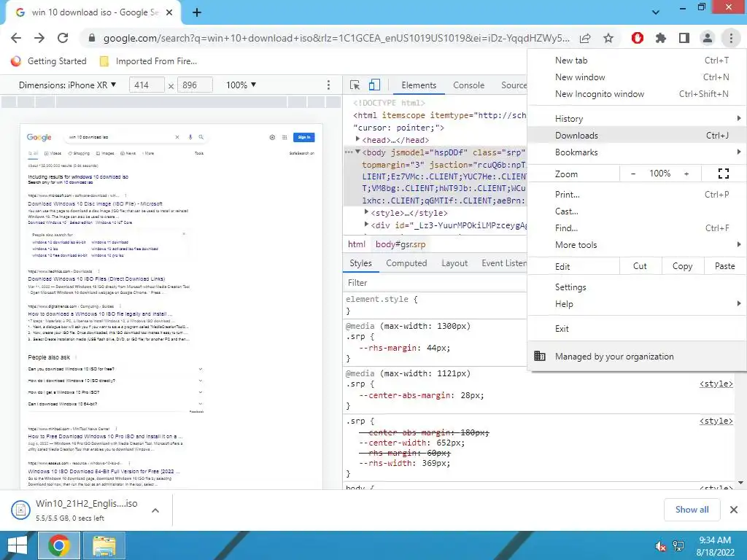Enter fullscreen via the zoom row icon
This screenshot has height=560, width=747.
[723, 174]
